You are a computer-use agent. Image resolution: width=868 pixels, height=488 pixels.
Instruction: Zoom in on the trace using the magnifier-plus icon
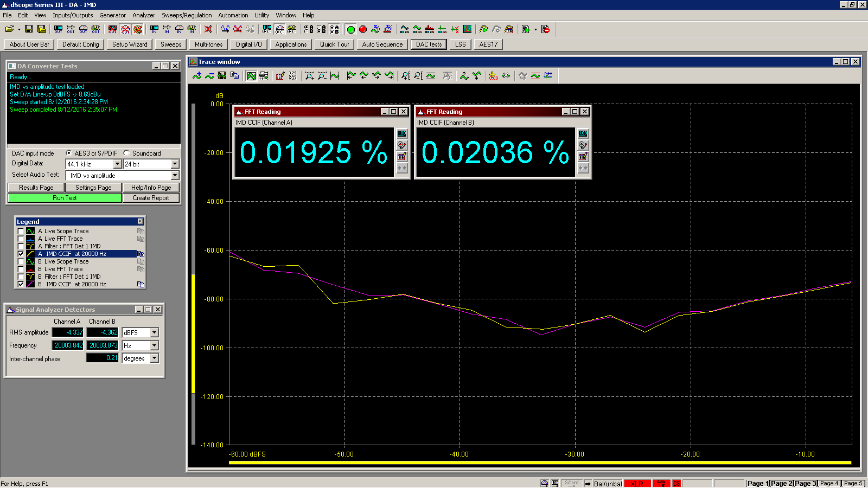(x=309, y=76)
